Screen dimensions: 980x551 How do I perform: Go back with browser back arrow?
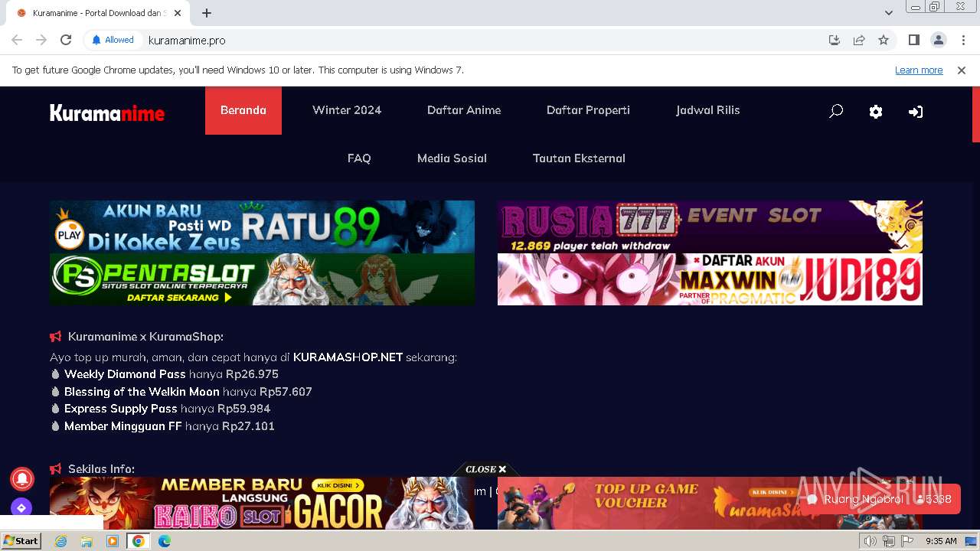click(x=17, y=40)
